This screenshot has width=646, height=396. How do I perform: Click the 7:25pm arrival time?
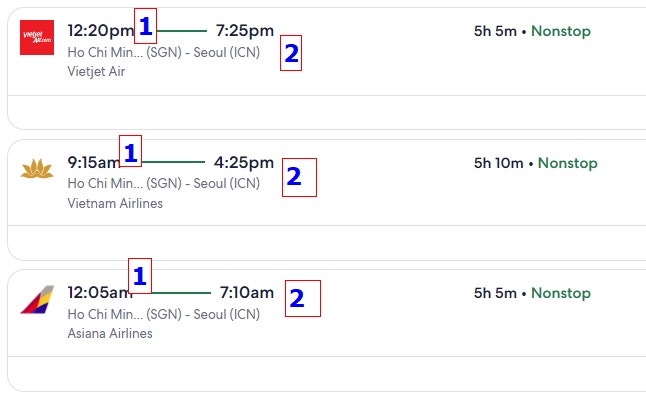click(x=245, y=31)
